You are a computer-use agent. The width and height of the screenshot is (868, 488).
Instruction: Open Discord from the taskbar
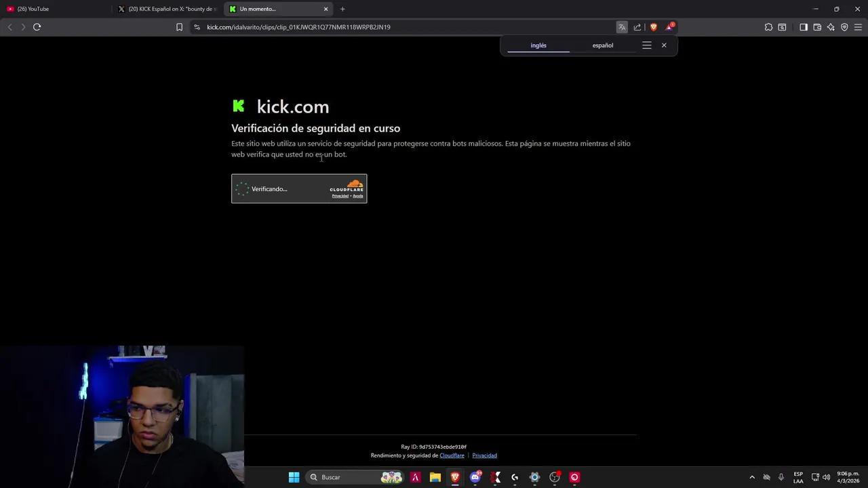pos(475,477)
